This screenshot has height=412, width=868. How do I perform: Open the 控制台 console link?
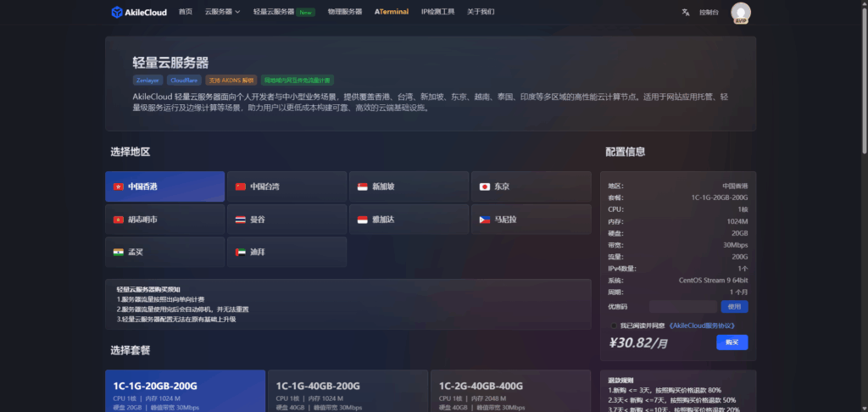[x=709, y=12]
